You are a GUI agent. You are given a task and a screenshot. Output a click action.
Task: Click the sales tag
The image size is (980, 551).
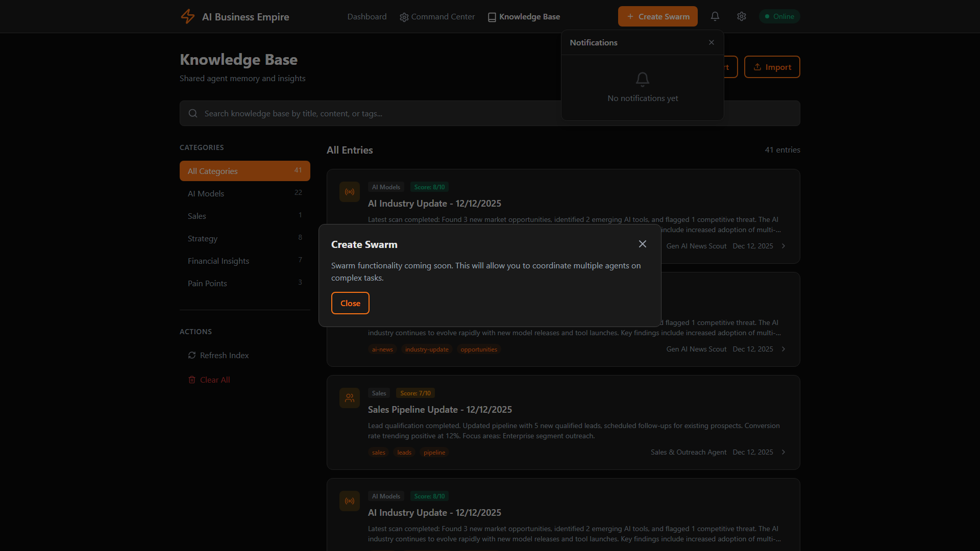click(379, 453)
